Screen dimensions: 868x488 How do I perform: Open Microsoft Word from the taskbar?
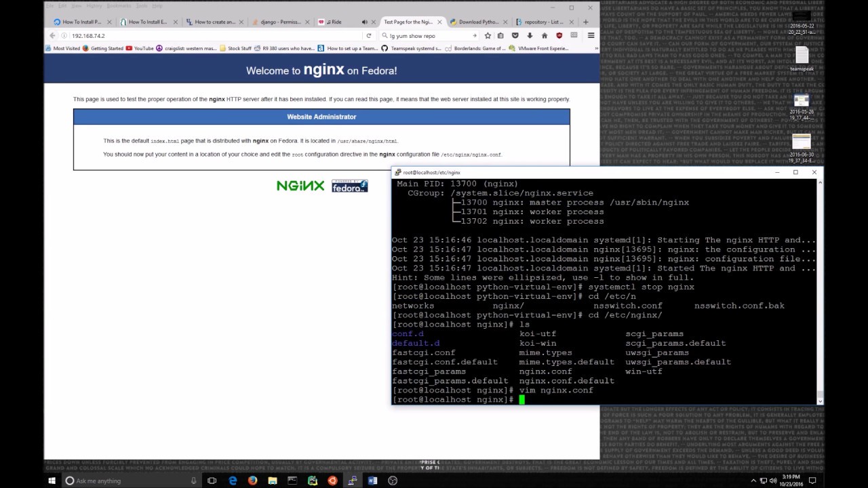[x=372, y=481]
